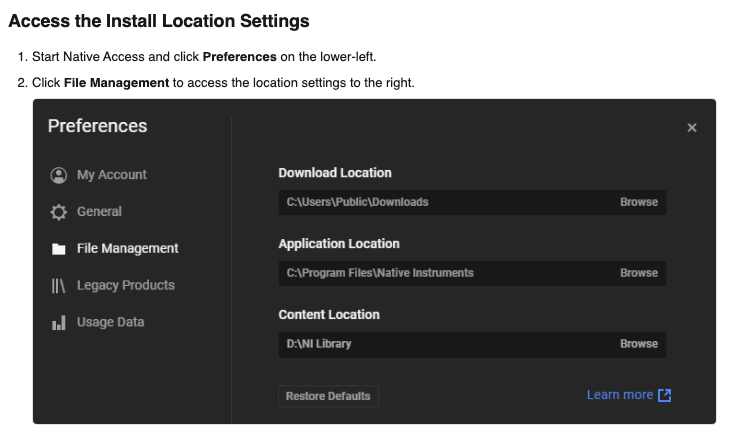Click the bold File Management text in step 2
The width and height of the screenshot is (745, 425).
[116, 83]
